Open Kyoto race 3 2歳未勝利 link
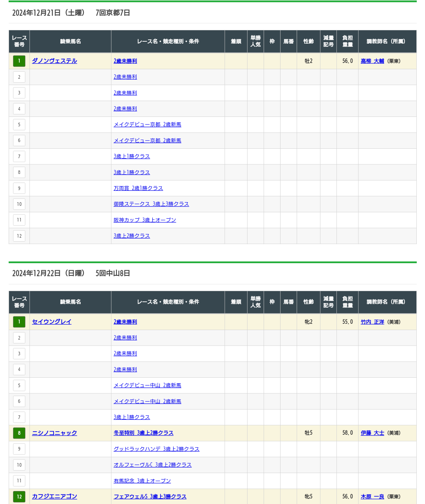The width and height of the screenshot is (425, 504). [x=125, y=93]
